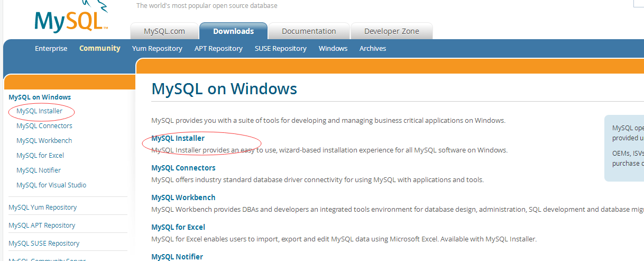
Task: Open SUSE Repository in the navigation bar
Action: pyautogui.click(x=280, y=48)
